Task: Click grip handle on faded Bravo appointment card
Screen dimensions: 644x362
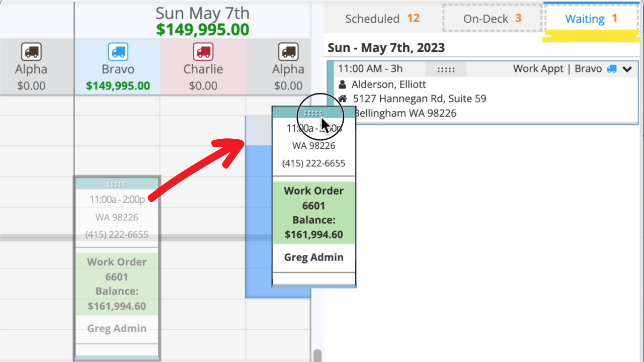Action: [x=117, y=185]
